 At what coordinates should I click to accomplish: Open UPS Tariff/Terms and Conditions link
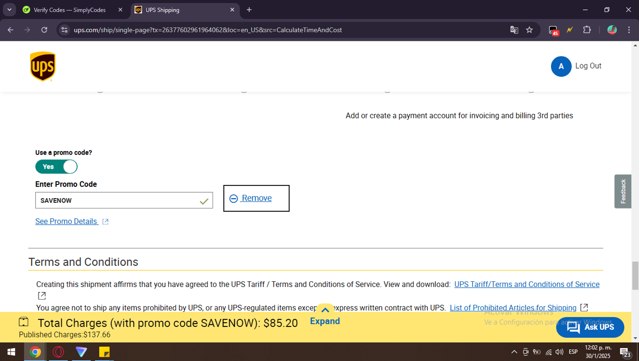pos(527,284)
